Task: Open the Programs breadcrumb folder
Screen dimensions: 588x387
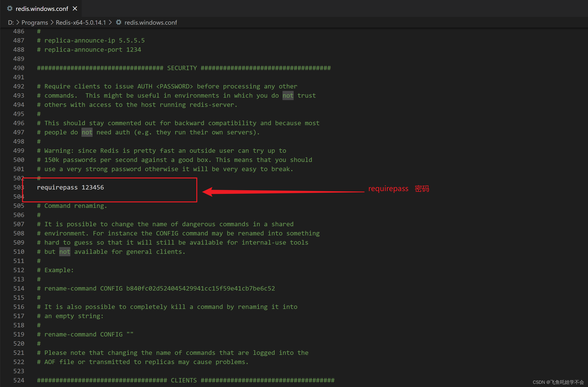Action: [35, 22]
